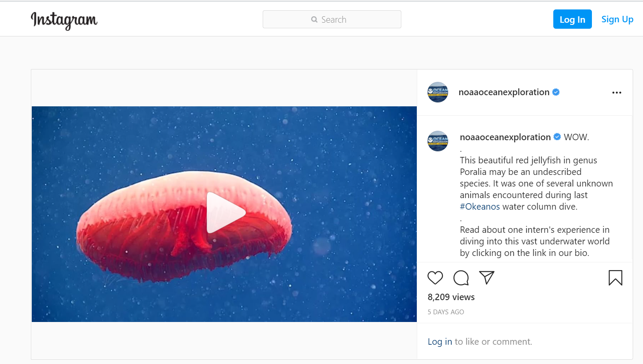Click the 5 DAYS AGO timestamp
This screenshot has height=364, width=643.
[446, 312]
